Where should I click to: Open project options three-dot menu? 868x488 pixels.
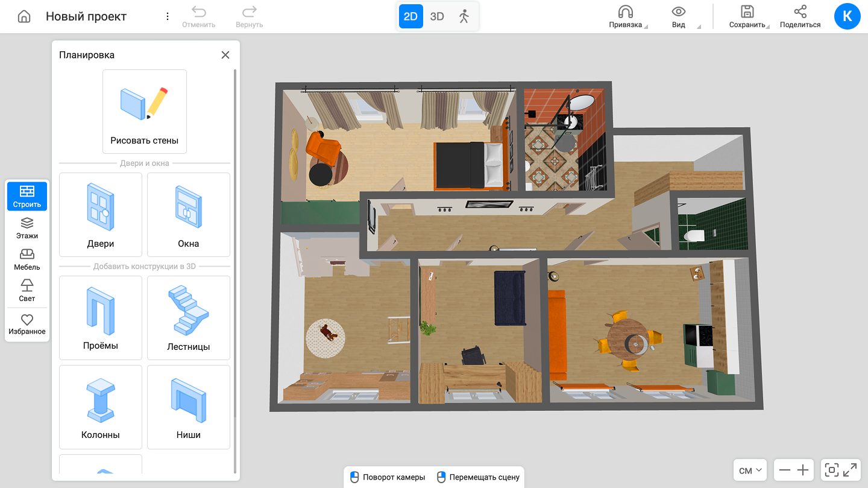(168, 16)
